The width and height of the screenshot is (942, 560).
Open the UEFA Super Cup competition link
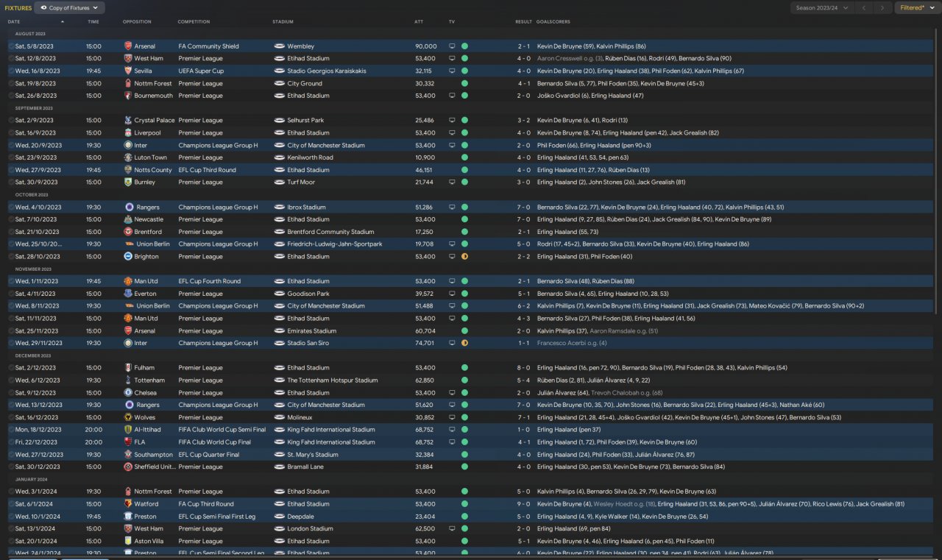(x=201, y=71)
